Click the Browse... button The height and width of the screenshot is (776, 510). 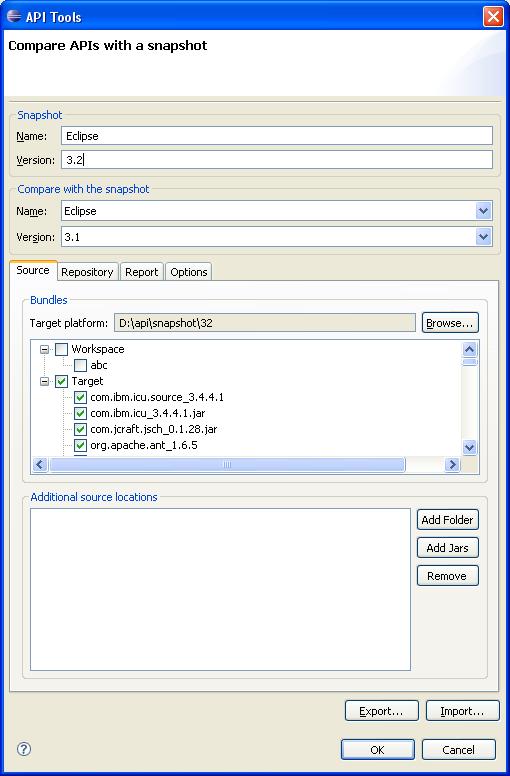(x=450, y=323)
